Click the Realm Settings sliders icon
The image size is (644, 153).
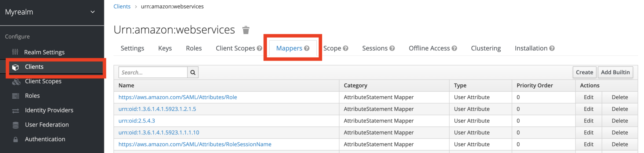pyautogui.click(x=15, y=52)
